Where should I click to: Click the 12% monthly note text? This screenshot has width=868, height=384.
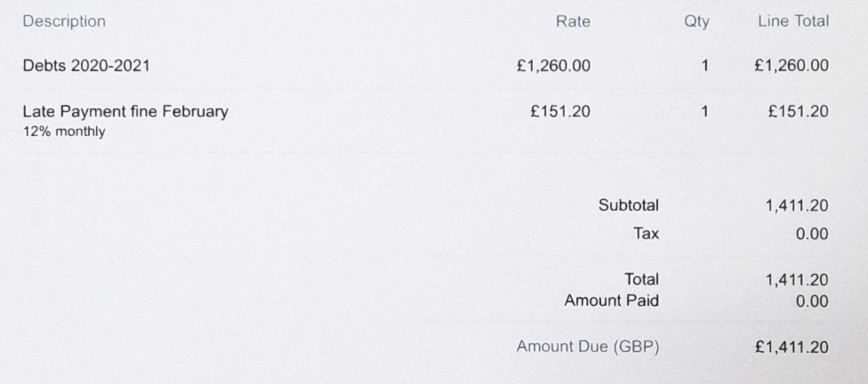[64, 132]
